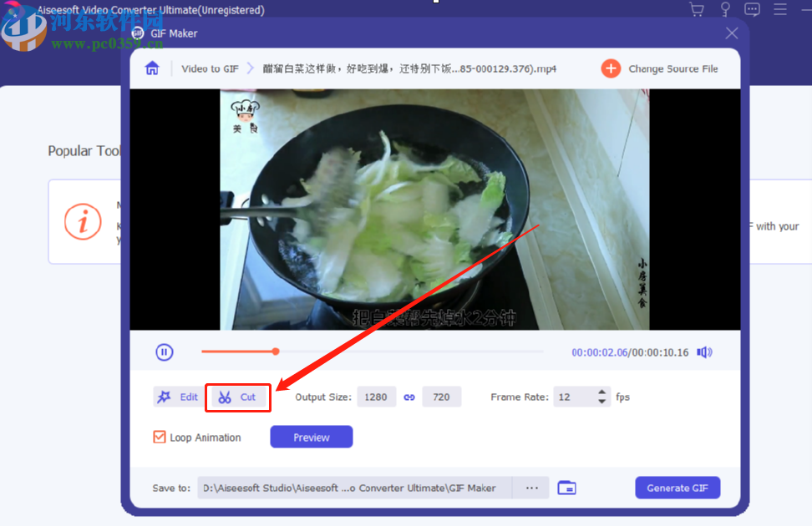The width and height of the screenshot is (812, 526).
Task: Click the Frame Rate field showing 12
Action: (x=574, y=397)
